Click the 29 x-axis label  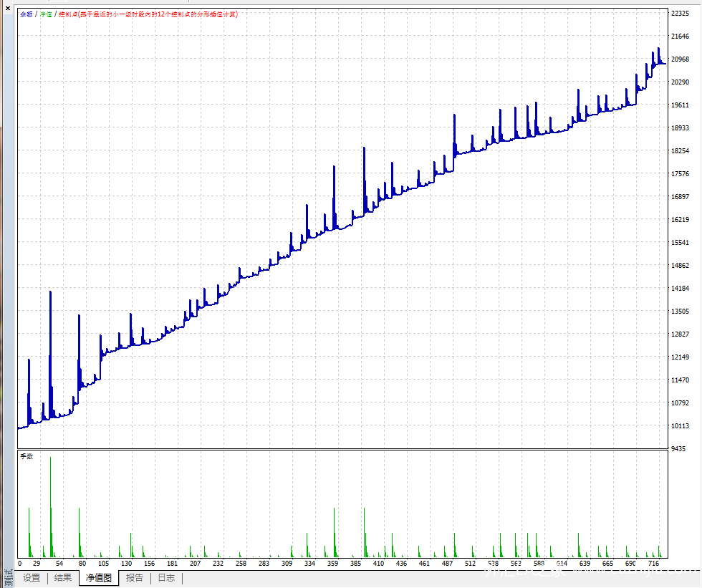tap(37, 564)
